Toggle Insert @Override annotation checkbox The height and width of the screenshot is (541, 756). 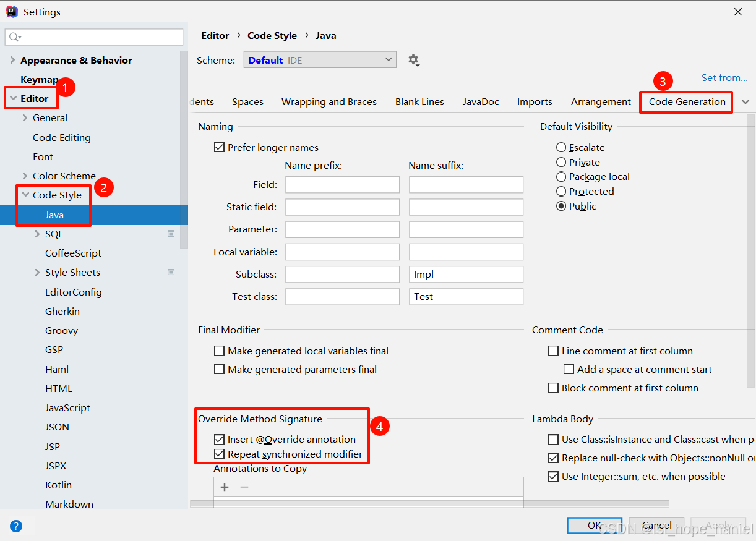click(x=219, y=439)
